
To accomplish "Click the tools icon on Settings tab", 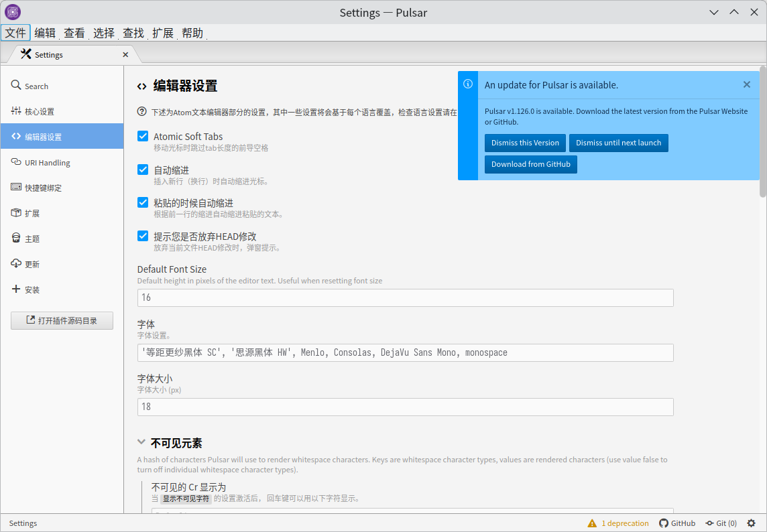I will point(26,54).
